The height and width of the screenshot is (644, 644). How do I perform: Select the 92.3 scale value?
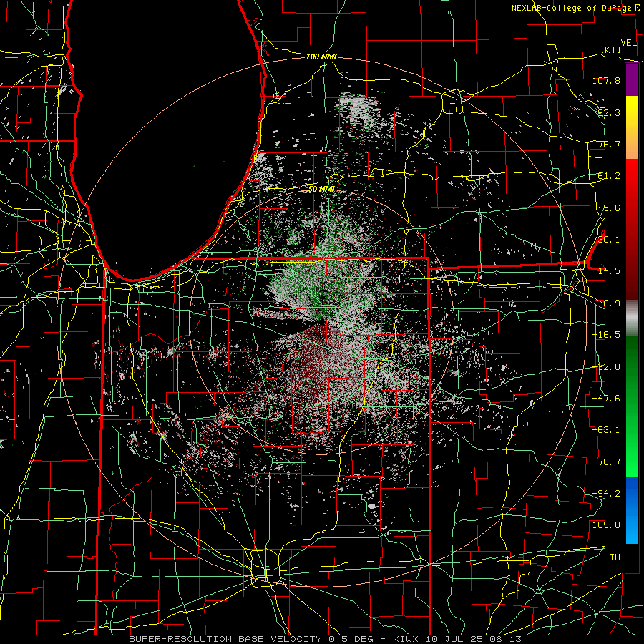[x=609, y=112]
